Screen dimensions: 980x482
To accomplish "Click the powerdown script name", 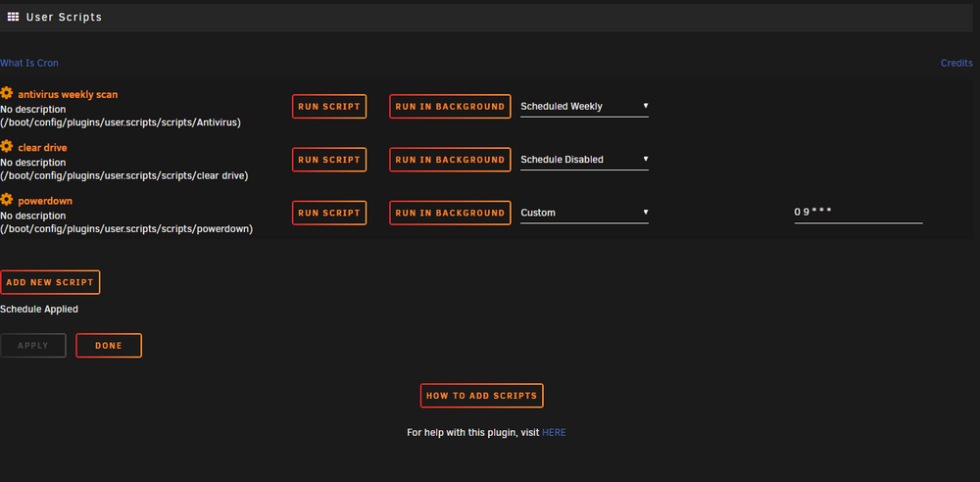I will click(45, 201).
